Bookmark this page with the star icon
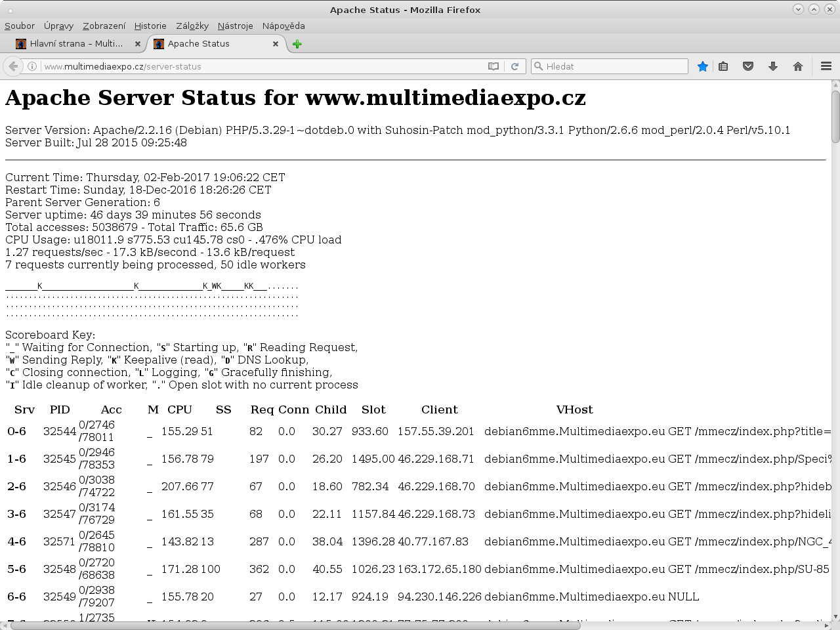 point(703,66)
